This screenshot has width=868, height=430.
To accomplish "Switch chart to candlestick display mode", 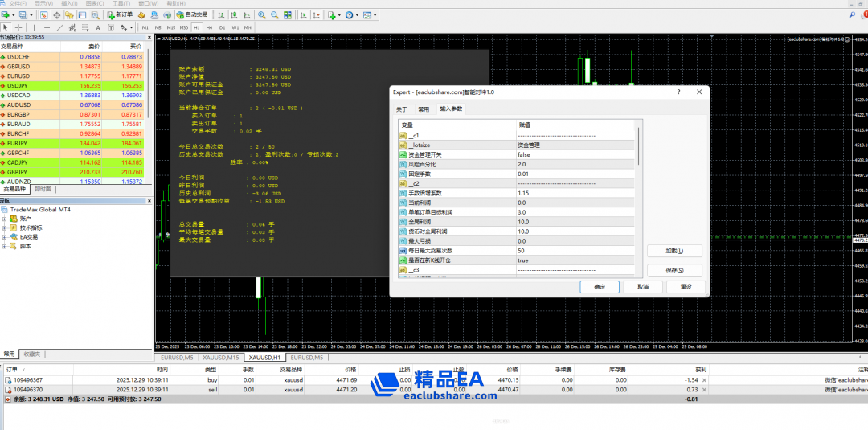I will point(232,14).
